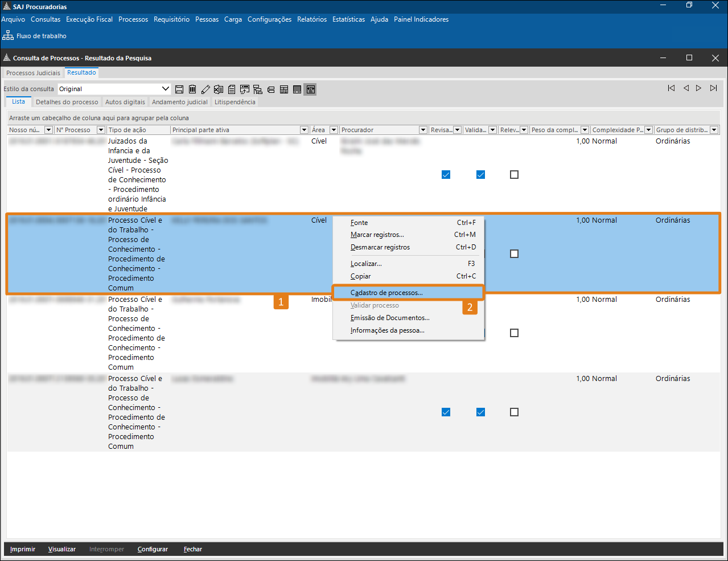Click the pencil edit icon in toolbar
The image size is (728, 561).
[x=205, y=89]
